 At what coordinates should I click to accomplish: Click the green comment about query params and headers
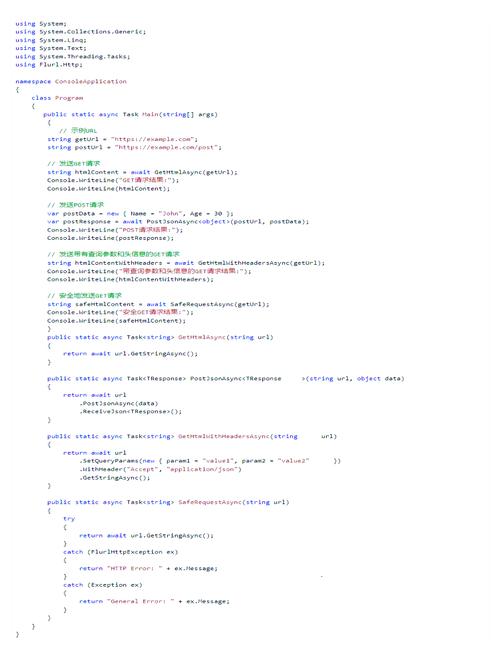pyautogui.click(x=113, y=254)
